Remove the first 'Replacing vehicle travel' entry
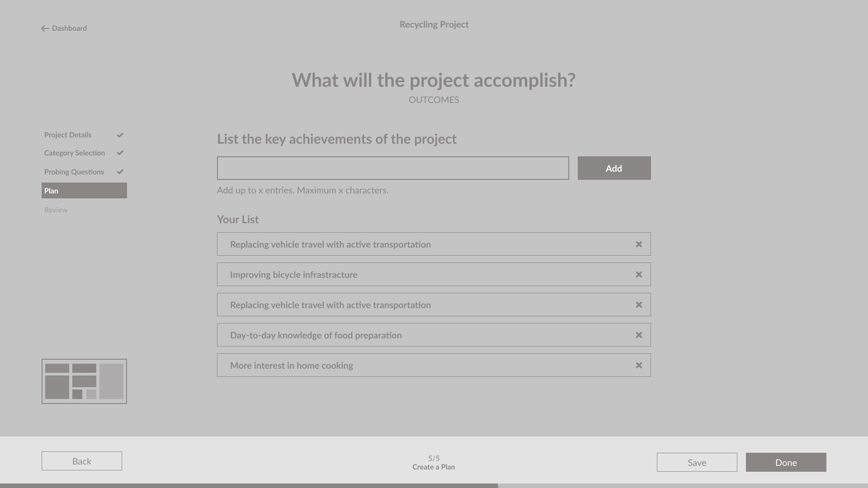The image size is (868, 488). [x=639, y=244]
